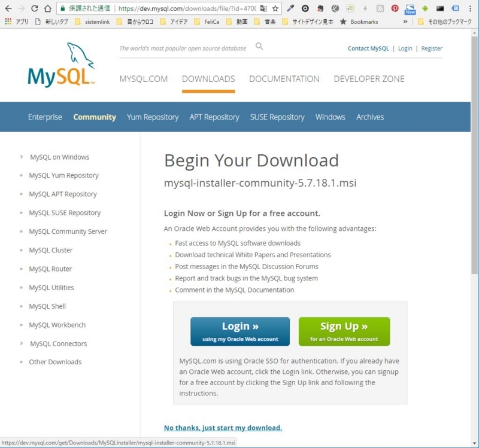Image resolution: width=479 pixels, height=448 pixels.
Task: Open SUSE Repository in blue menu bar
Action: pyautogui.click(x=277, y=117)
